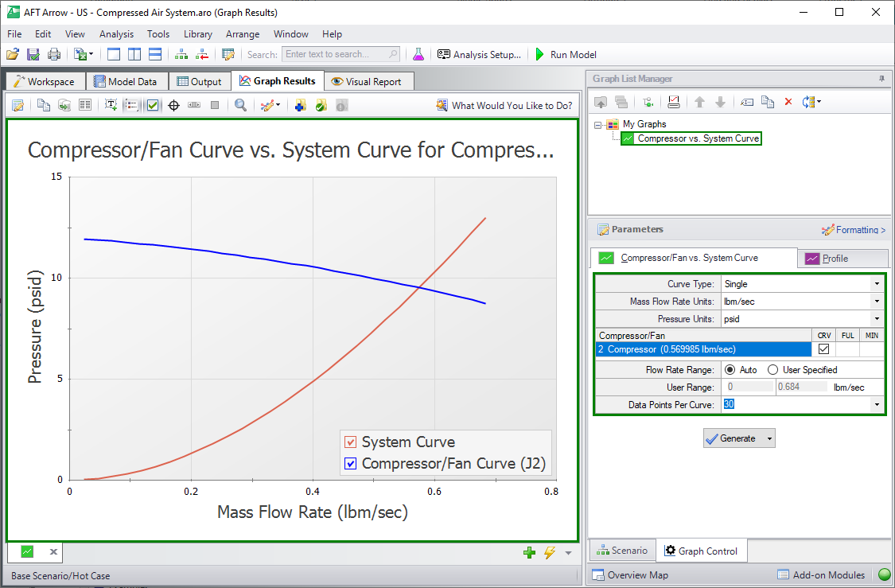Copy the graph using the copy icon

pos(44,106)
